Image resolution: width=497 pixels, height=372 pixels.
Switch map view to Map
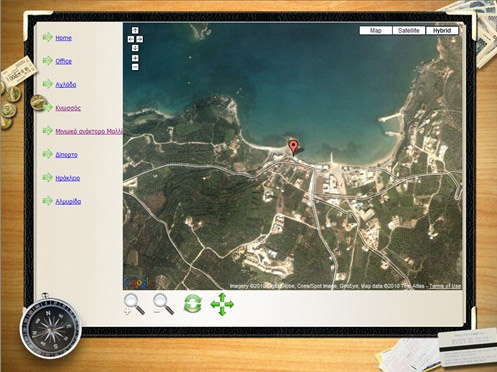(x=376, y=30)
